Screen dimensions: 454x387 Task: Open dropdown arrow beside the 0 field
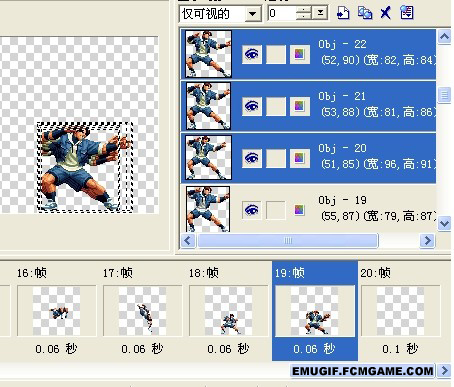(x=320, y=13)
